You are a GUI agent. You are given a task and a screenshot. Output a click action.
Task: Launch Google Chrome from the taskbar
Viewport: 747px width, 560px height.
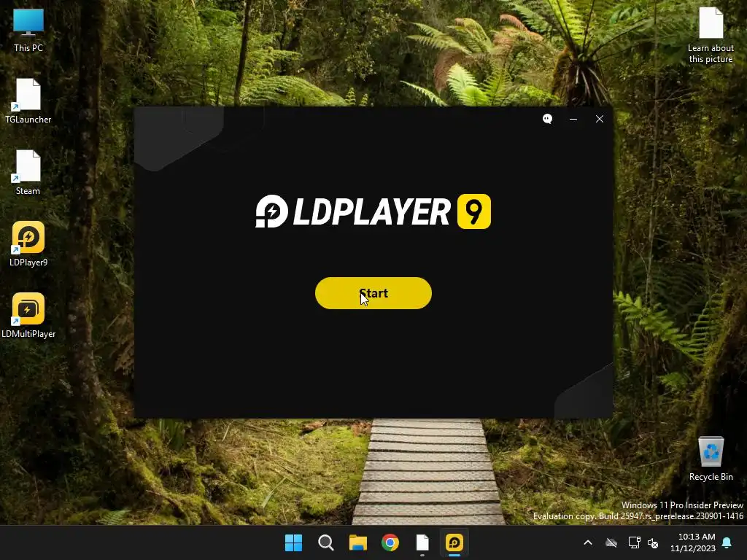pyautogui.click(x=390, y=542)
